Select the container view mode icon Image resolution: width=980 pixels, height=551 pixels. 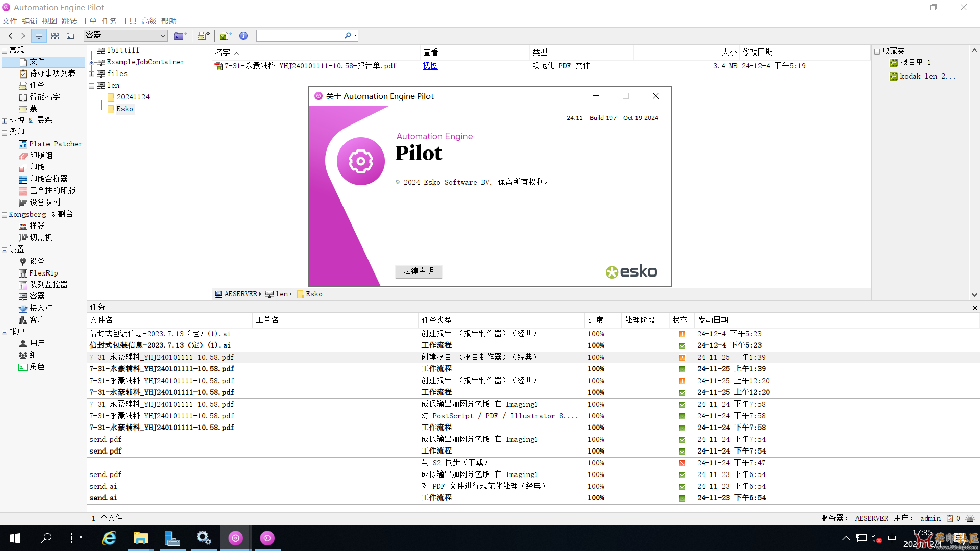[39, 36]
